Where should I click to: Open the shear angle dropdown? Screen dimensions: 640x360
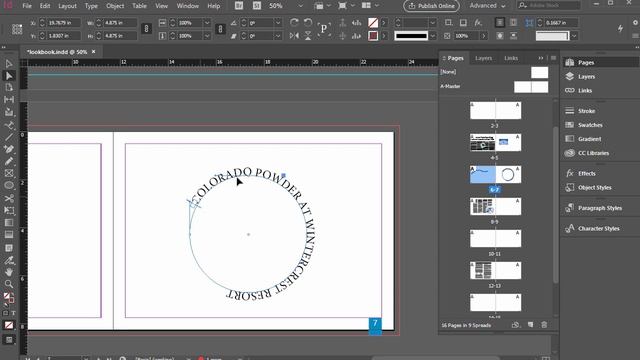(278, 36)
